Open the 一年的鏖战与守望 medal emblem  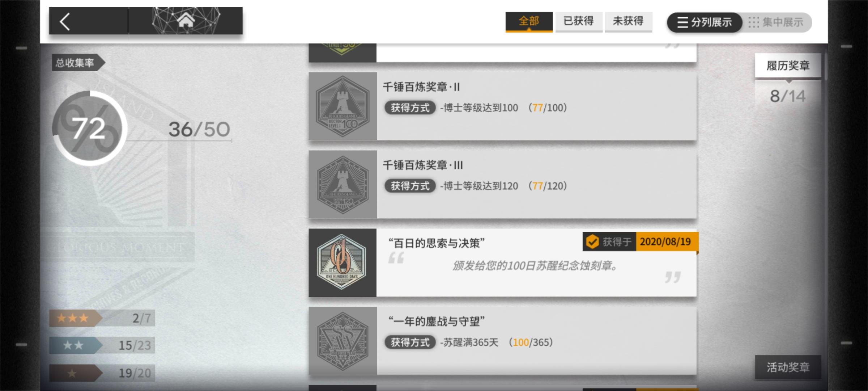(x=342, y=341)
